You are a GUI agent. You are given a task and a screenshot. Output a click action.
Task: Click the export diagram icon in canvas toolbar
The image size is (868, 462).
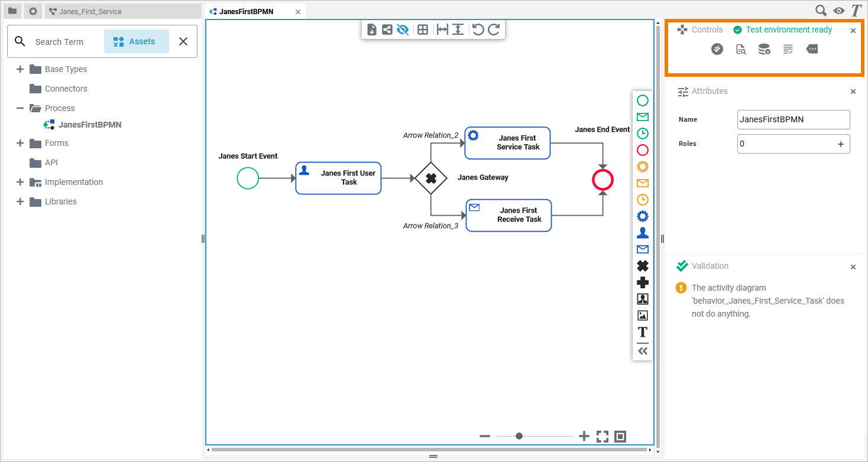click(372, 30)
